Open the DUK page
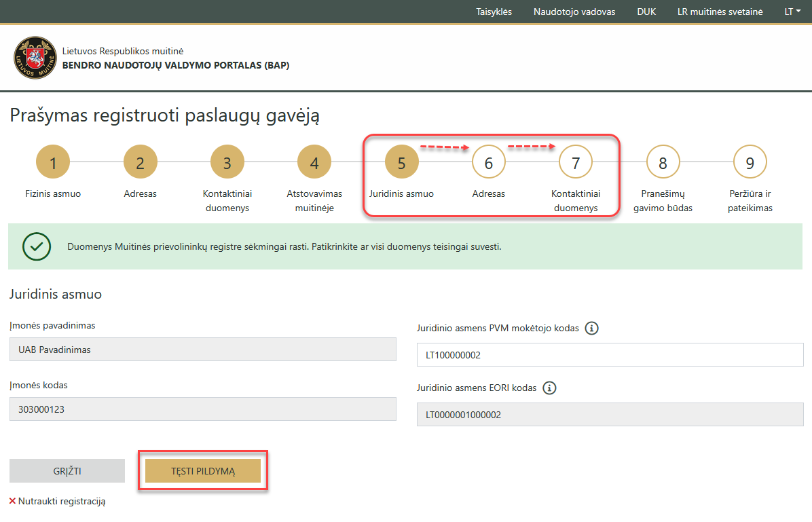 (x=646, y=12)
